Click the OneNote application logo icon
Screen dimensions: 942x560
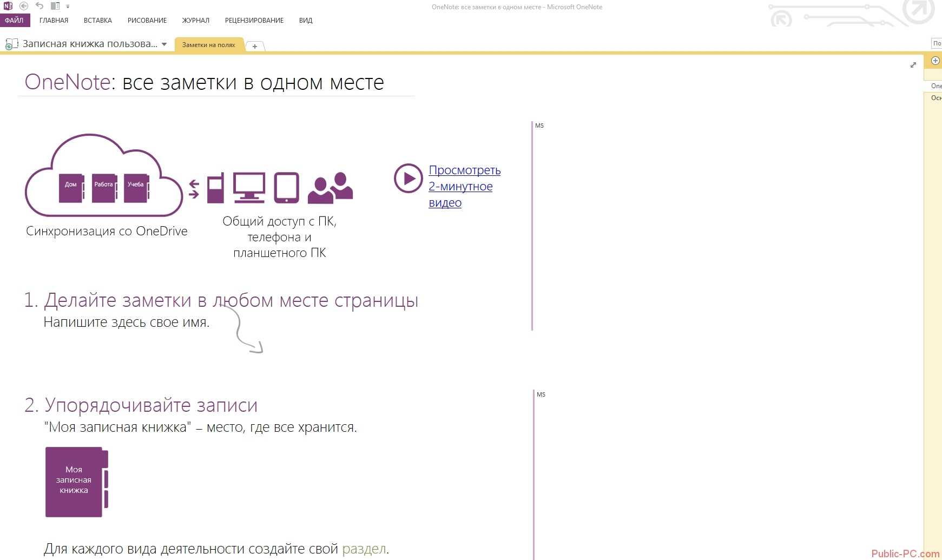pos(8,6)
